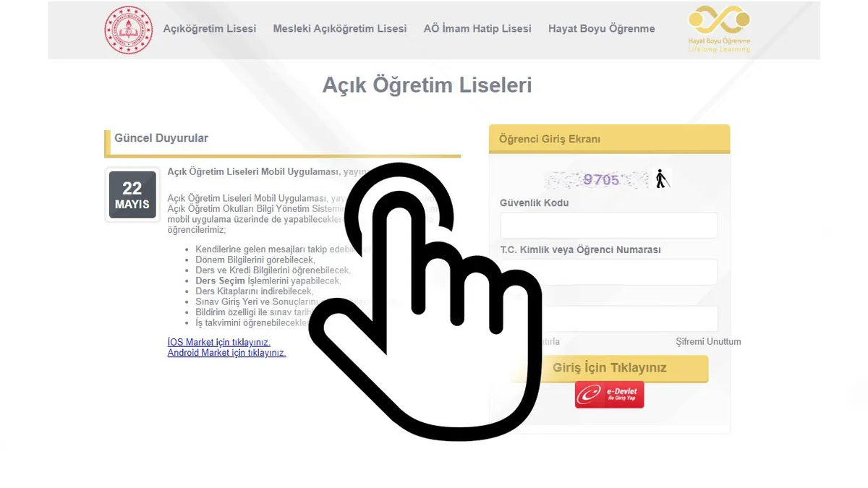Click the Giriş İçin Tıklayınız button
Viewport: 868px width, 488px height.
point(609,368)
